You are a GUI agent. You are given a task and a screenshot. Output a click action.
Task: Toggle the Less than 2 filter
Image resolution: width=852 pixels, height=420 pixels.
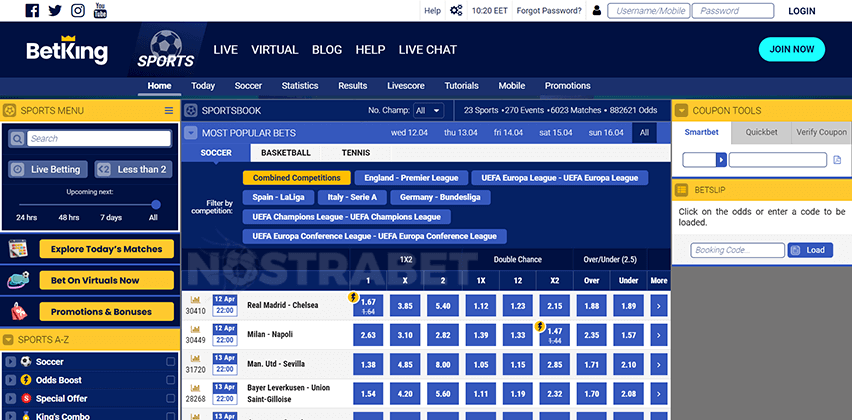tap(133, 170)
